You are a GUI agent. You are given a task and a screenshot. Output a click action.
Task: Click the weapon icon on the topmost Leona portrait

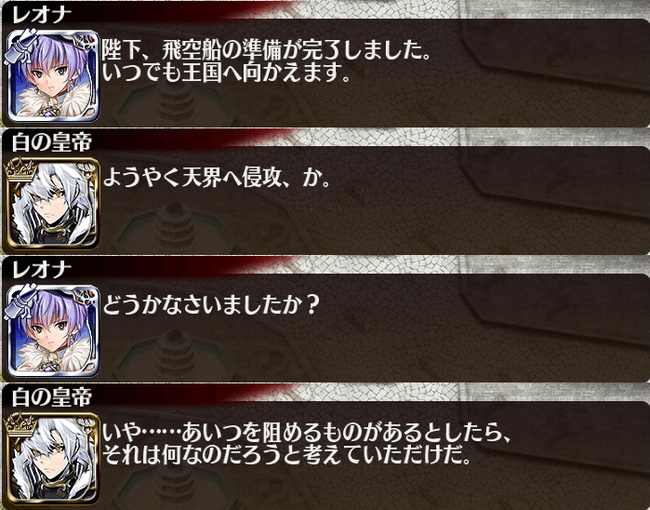click(x=21, y=46)
